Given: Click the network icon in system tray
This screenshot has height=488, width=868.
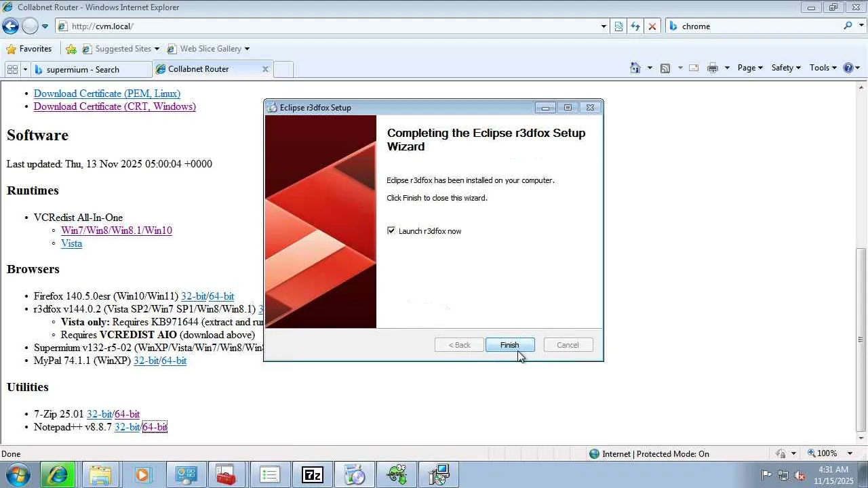Looking at the screenshot, I should [x=783, y=475].
